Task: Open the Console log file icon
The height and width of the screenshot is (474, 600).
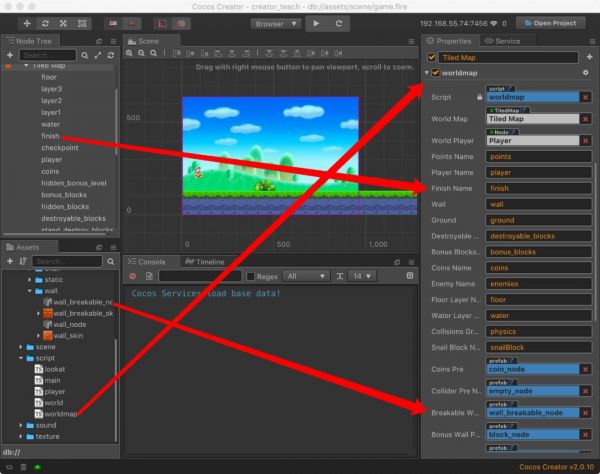Action: 149,276
